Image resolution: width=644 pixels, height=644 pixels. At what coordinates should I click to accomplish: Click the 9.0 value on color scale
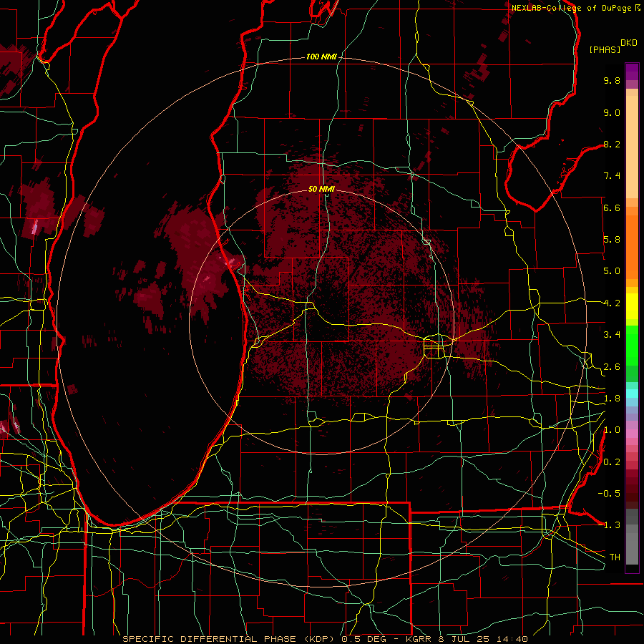pos(612,112)
